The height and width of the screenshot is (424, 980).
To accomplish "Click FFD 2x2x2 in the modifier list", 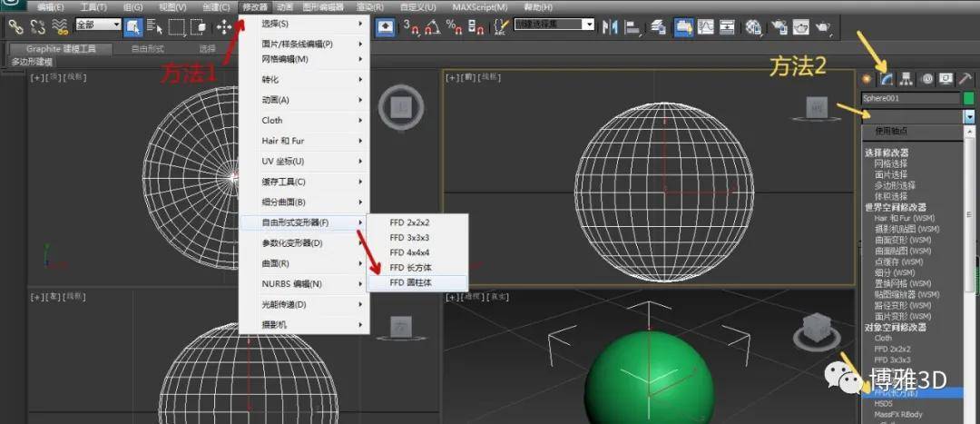I will click(x=892, y=349).
